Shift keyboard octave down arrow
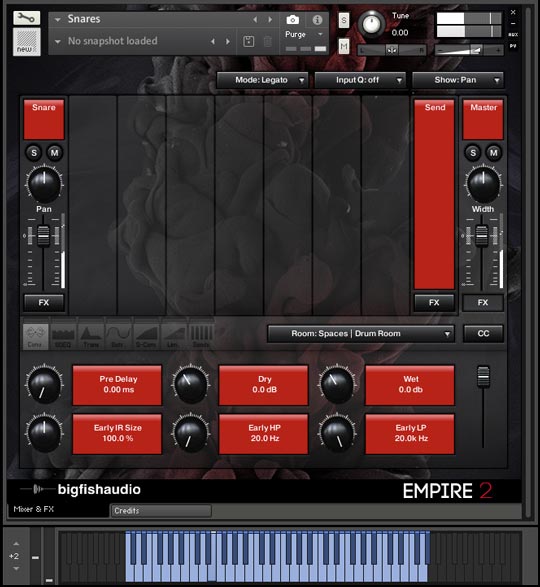The image size is (540, 587). [16, 569]
